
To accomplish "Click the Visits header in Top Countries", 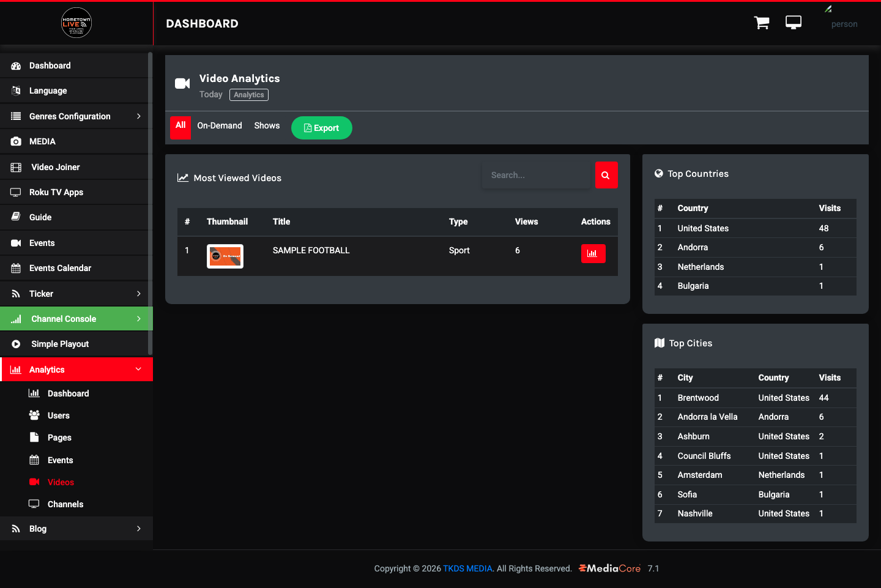I will (830, 208).
